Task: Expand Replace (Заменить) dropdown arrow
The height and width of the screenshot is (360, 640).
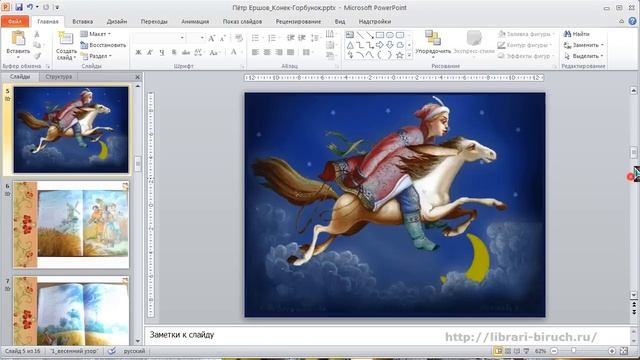Action: (x=602, y=45)
